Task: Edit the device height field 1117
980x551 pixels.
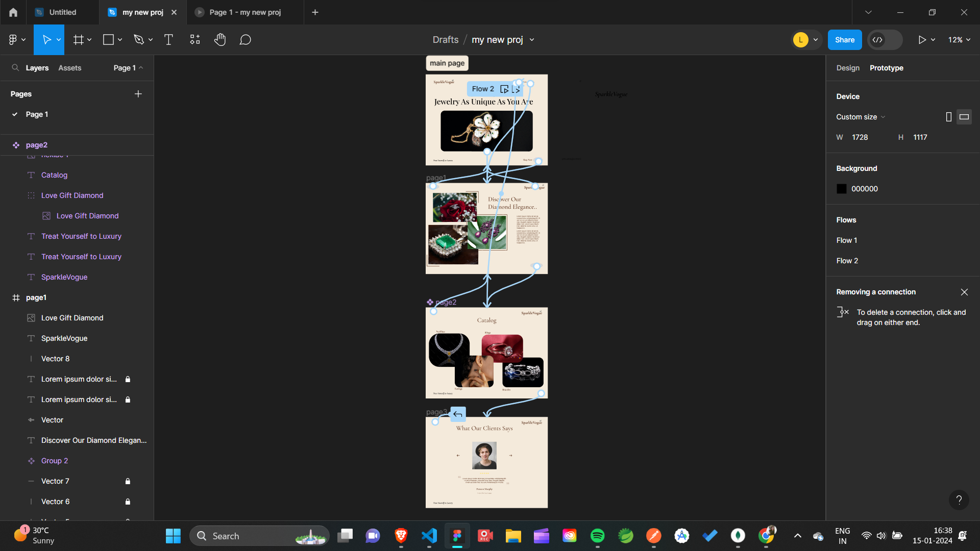Action: 920,137
